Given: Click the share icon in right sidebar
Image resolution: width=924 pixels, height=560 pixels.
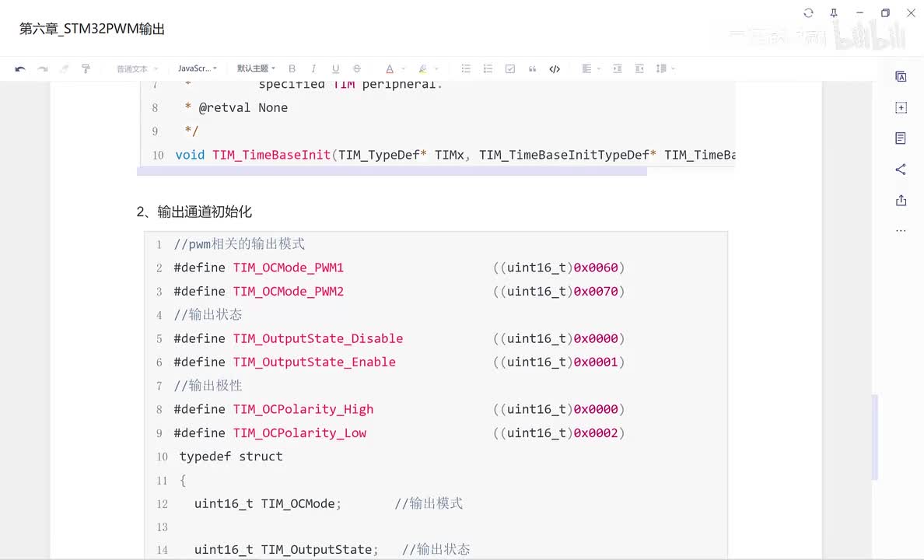Looking at the screenshot, I should [901, 170].
